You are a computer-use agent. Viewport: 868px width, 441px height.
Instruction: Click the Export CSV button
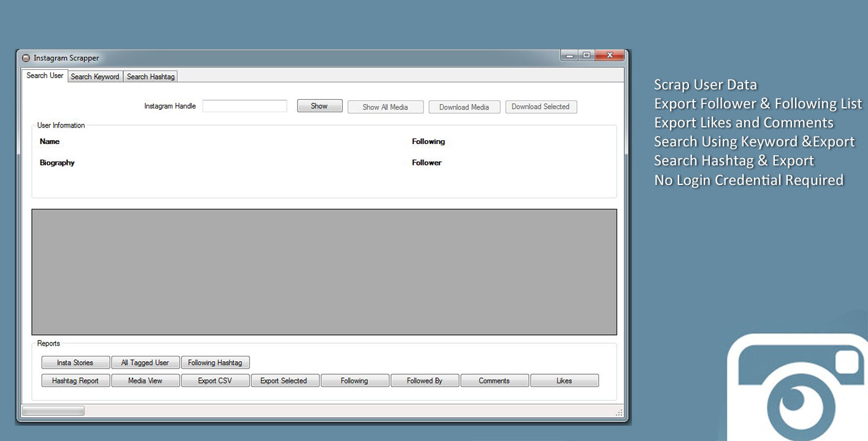click(x=215, y=380)
